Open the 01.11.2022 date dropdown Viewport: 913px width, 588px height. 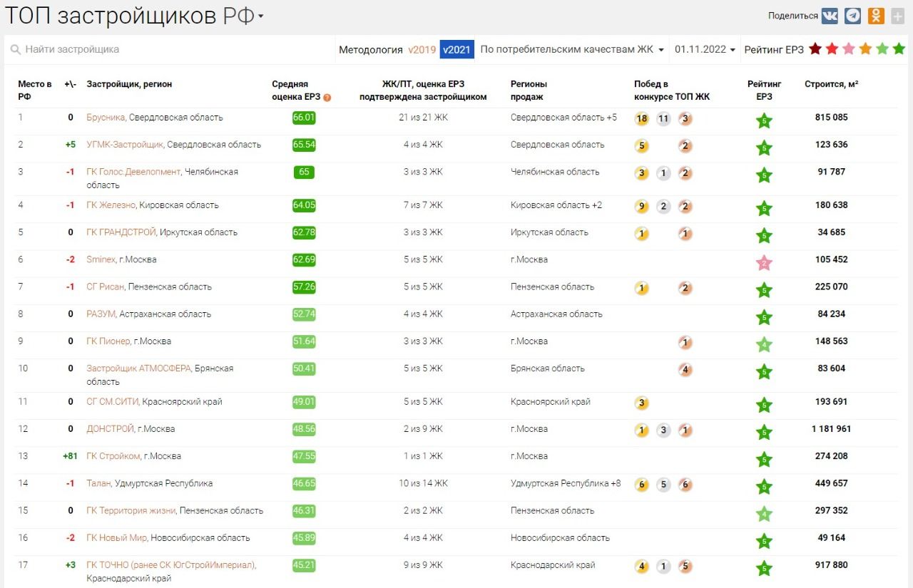pyautogui.click(x=705, y=50)
